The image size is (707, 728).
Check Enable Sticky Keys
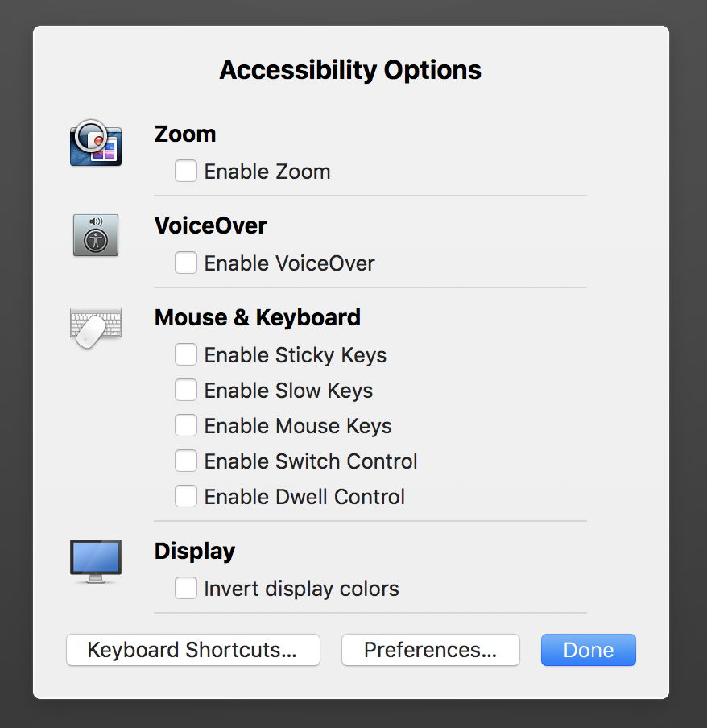point(186,355)
